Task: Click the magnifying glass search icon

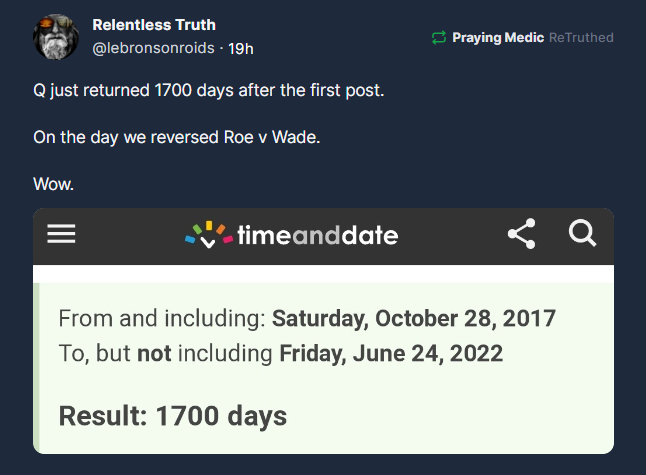Action: pos(581,234)
